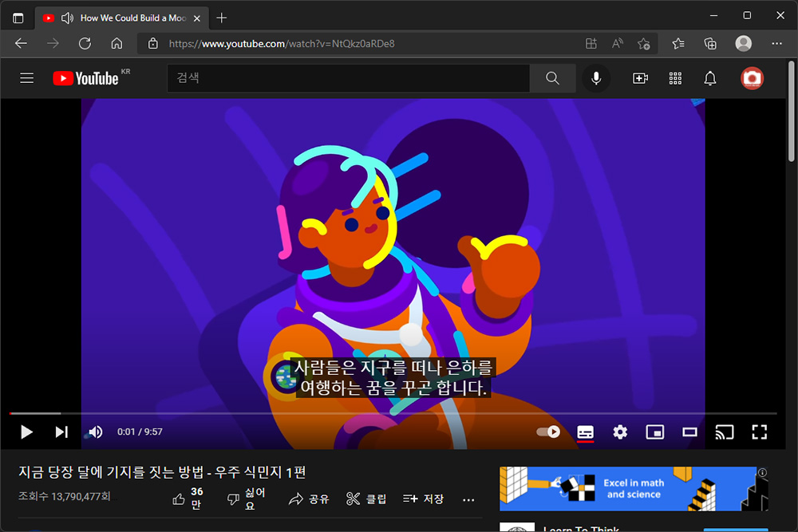Screen dimensions: 798x532
Task: Activate read aloud in the address bar
Action: (618, 44)
